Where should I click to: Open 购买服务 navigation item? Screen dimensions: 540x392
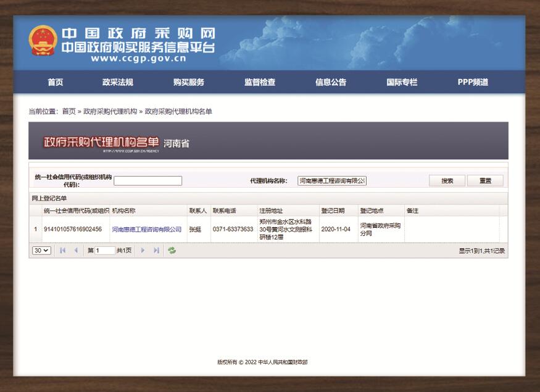tap(189, 82)
